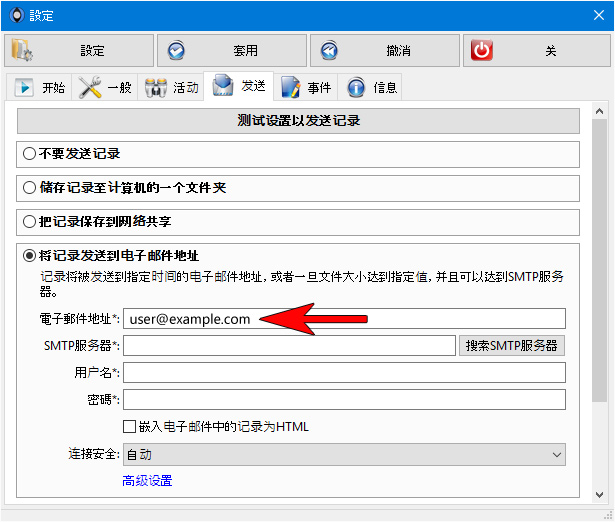The height and width of the screenshot is (522, 615).
Task: Open the 一般 tab
Action: tap(105, 87)
